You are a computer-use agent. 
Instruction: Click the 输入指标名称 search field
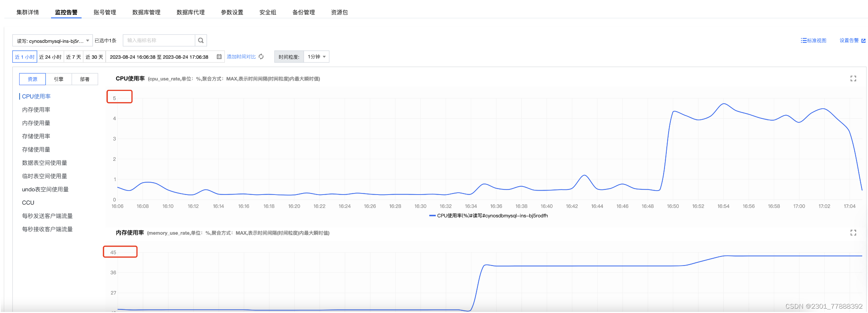tap(159, 41)
